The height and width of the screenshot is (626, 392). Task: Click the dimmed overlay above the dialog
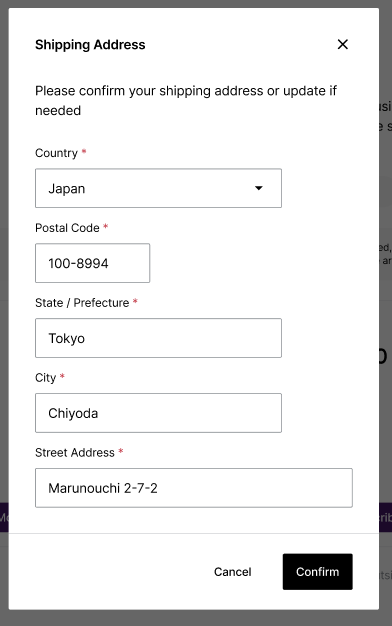click(x=196, y=4)
